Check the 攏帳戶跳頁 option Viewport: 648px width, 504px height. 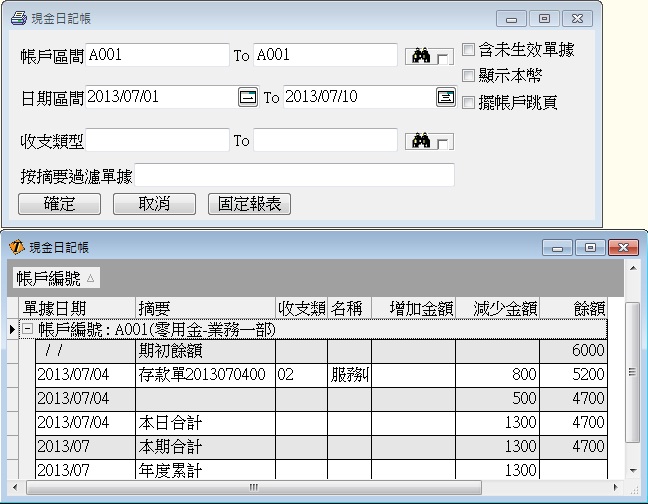(x=468, y=101)
